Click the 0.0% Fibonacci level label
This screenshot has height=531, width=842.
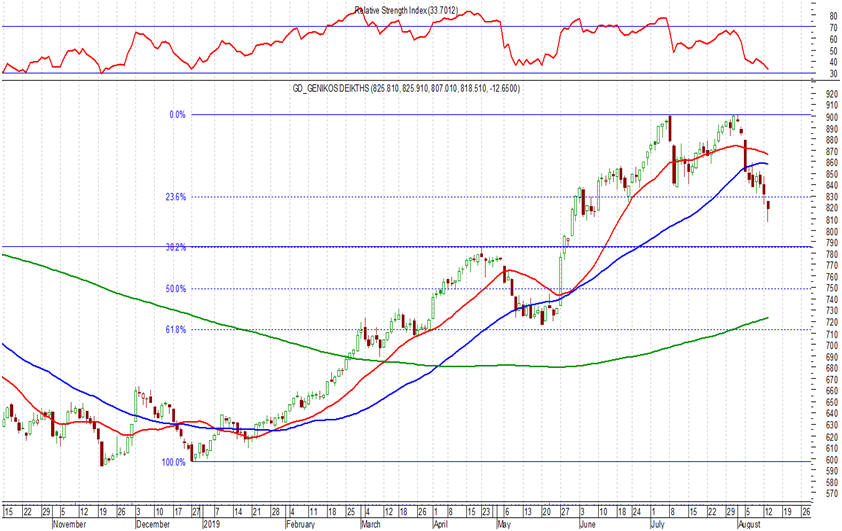point(178,114)
